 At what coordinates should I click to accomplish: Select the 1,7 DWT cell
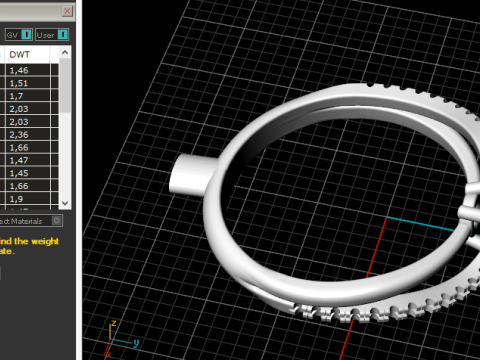click(x=27, y=96)
